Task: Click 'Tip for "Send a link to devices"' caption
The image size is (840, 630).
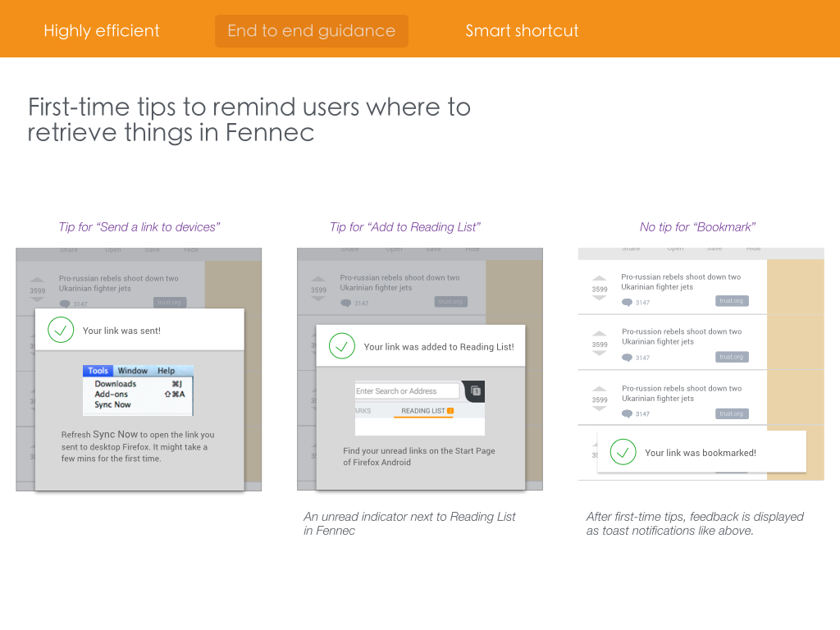Action: (x=139, y=227)
